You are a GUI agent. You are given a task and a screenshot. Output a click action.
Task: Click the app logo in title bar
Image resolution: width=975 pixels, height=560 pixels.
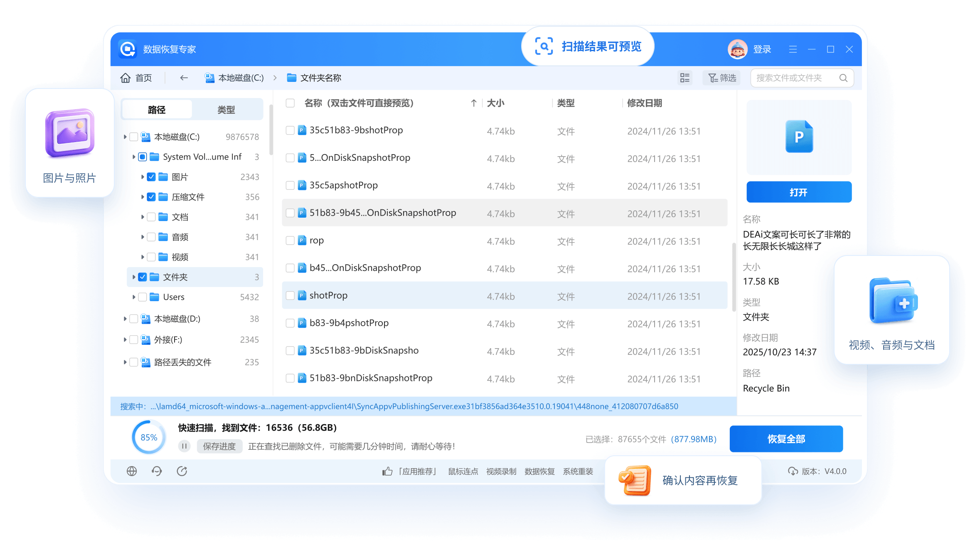[128, 49]
